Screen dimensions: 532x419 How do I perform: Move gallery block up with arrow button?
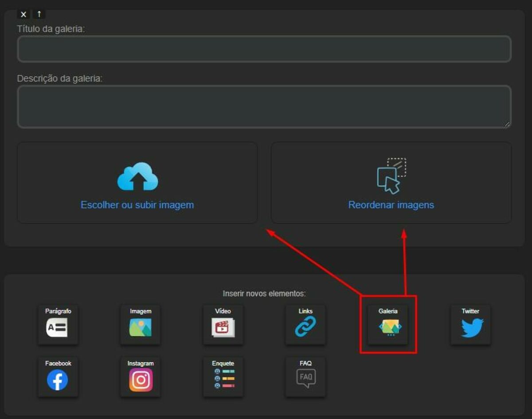[39, 14]
